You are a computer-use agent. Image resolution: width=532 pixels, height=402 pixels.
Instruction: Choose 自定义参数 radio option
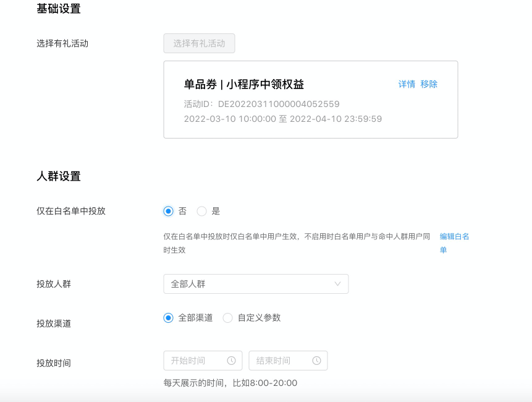pos(227,318)
